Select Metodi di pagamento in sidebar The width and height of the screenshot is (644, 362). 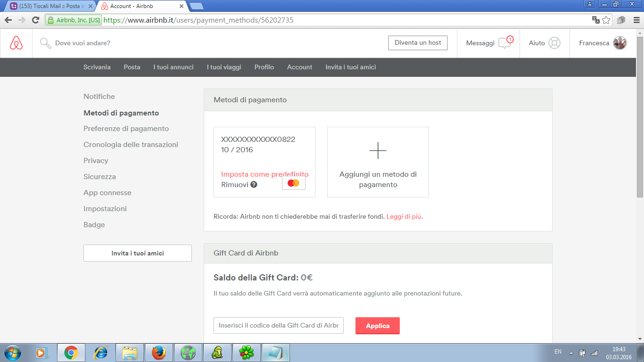click(x=121, y=113)
